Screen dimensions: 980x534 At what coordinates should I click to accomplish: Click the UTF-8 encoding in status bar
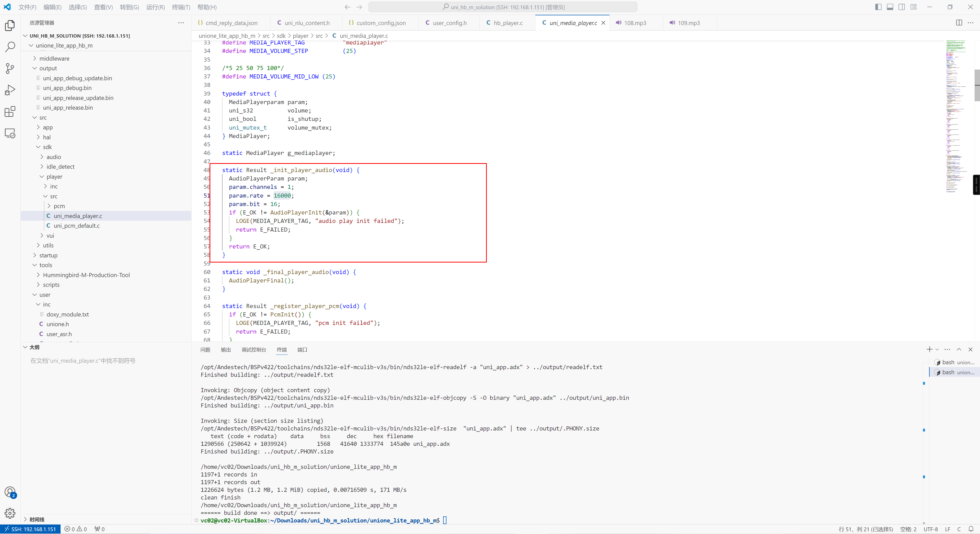(930, 529)
